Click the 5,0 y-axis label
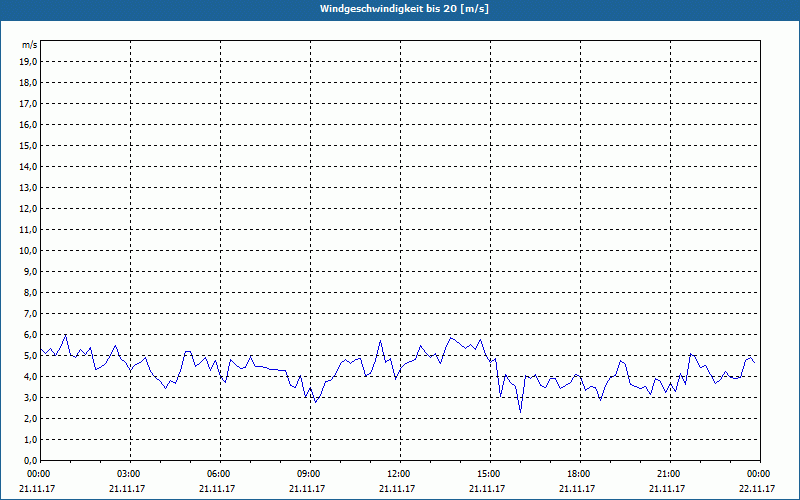This screenshot has height=500, width=800. [x=30, y=356]
